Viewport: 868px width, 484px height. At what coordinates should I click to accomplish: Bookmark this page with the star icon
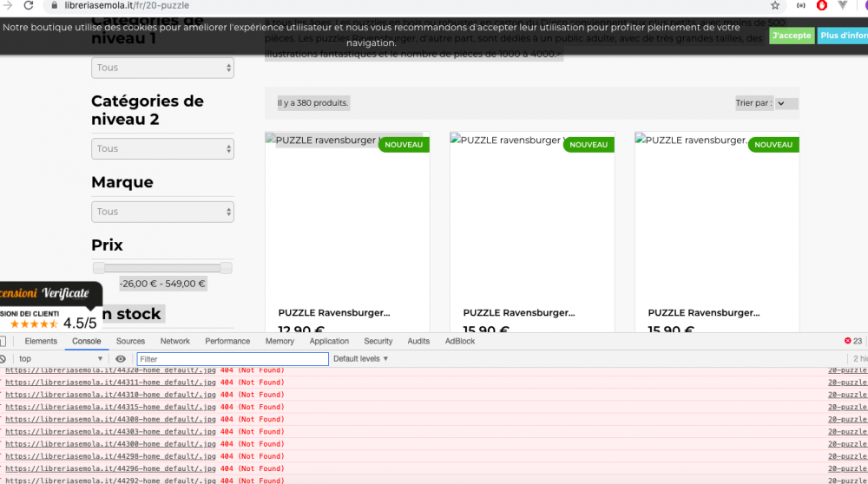(x=775, y=5)
